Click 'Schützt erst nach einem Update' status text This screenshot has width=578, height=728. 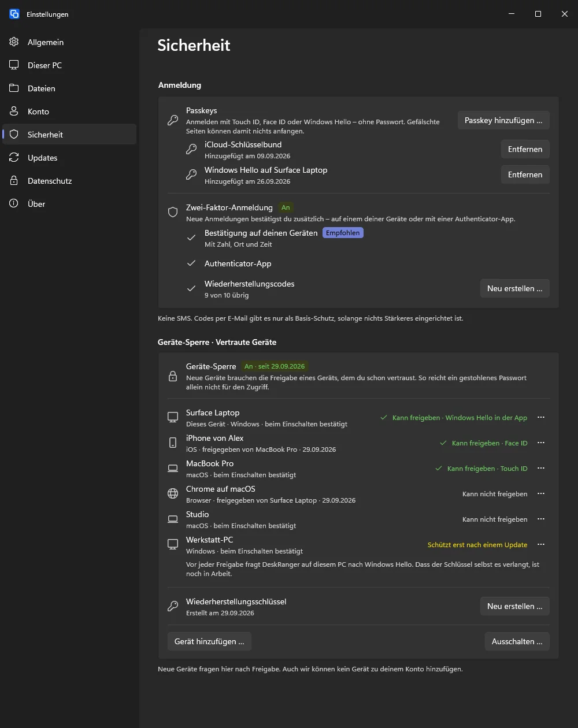[x=477, y=545]
